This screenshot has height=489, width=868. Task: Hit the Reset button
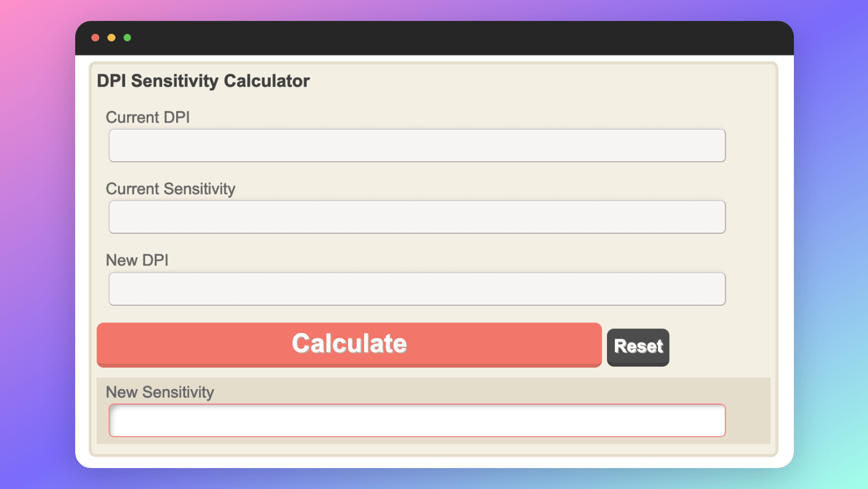point(638,347)
